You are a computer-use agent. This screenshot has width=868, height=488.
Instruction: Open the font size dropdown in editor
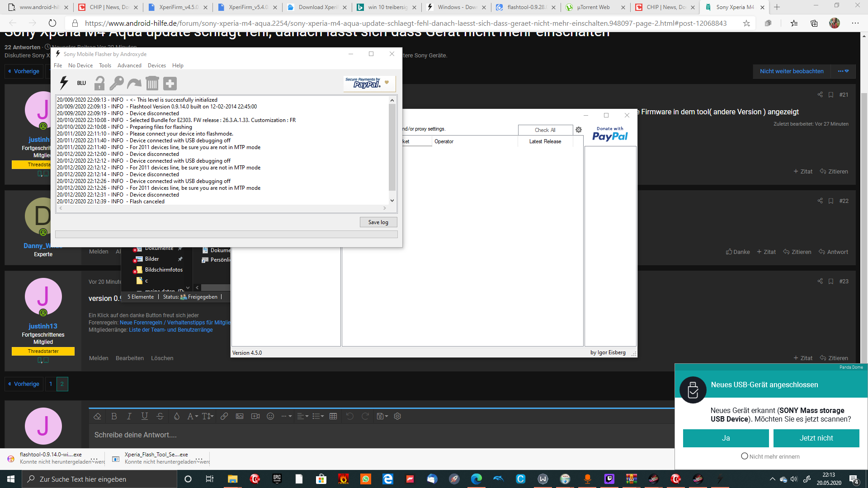208,417
